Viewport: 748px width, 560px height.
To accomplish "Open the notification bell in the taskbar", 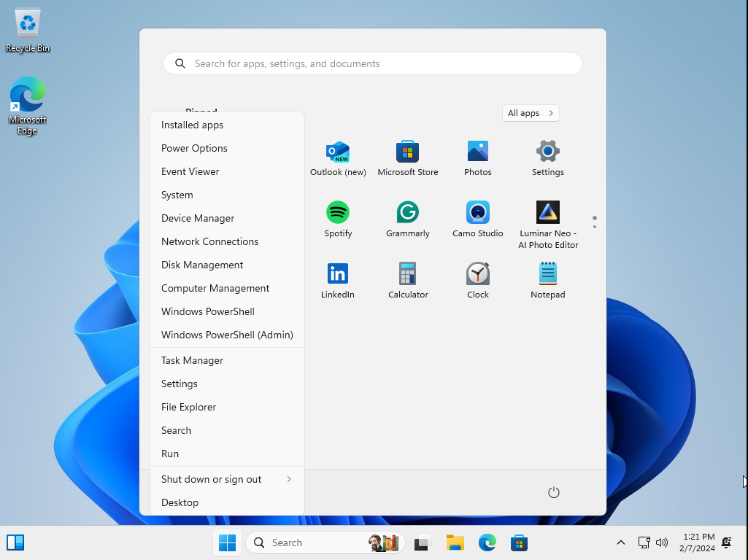I will [x=727, y=542].
